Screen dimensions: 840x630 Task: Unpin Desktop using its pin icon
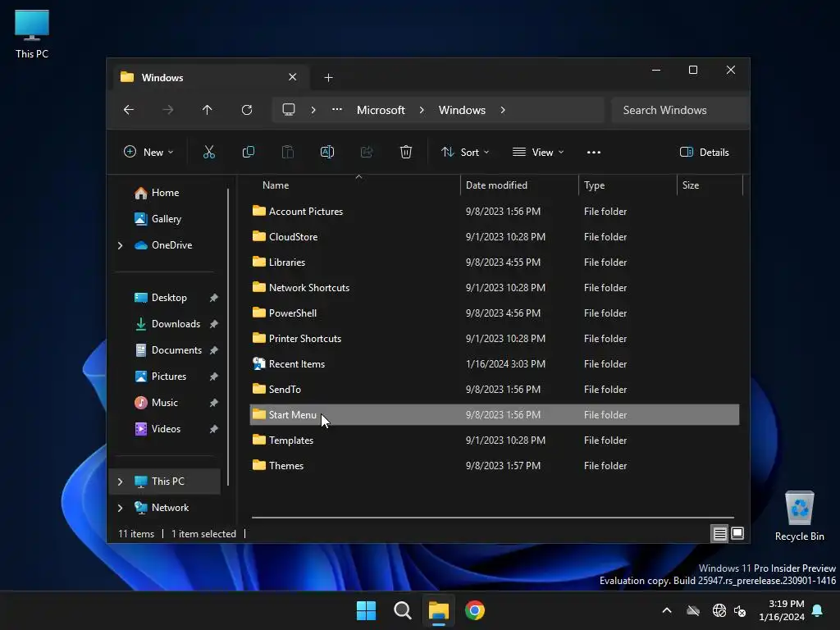pyautogui.click(x=214, y=298)
